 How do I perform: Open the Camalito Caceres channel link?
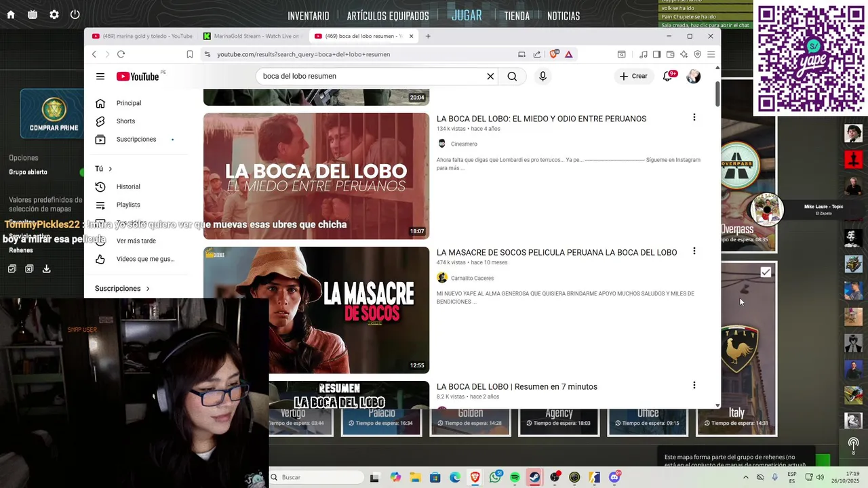[472, 278]
